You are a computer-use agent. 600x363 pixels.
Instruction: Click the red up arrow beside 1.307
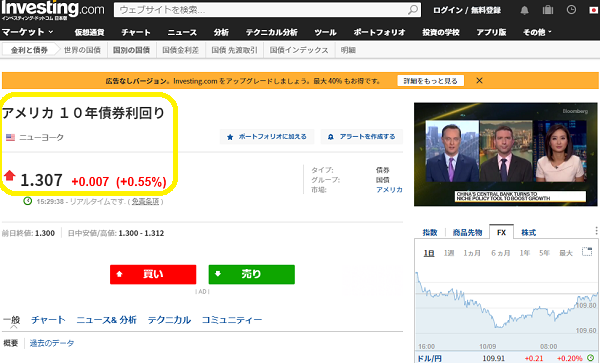point(10,176)
